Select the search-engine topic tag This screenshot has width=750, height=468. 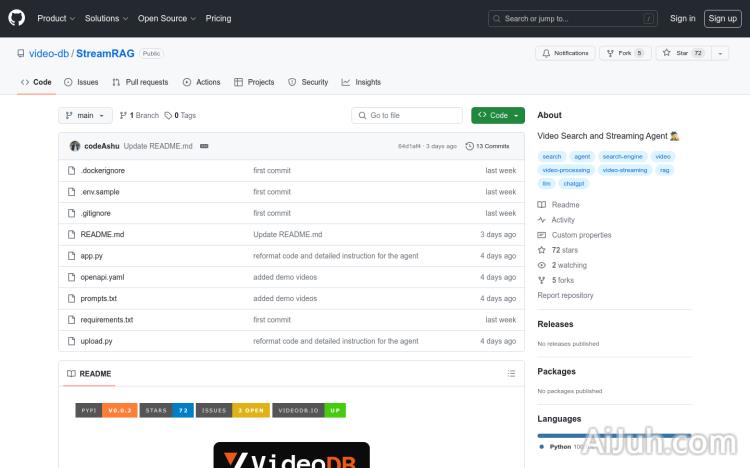pos(623,157)
